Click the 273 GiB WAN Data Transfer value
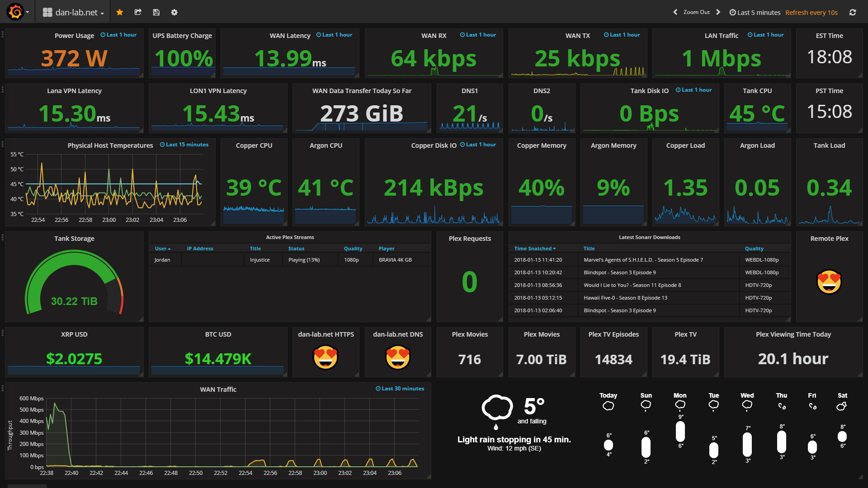 coord(362,113)
